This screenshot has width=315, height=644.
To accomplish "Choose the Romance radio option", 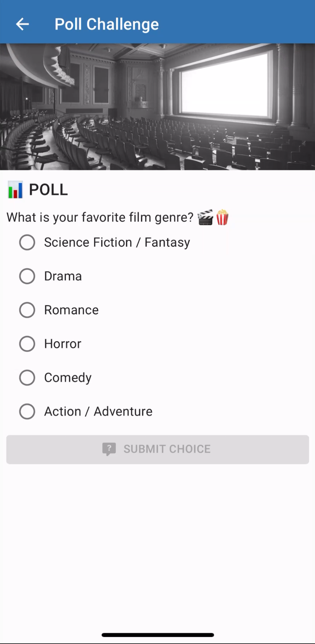I will point(27,310).
